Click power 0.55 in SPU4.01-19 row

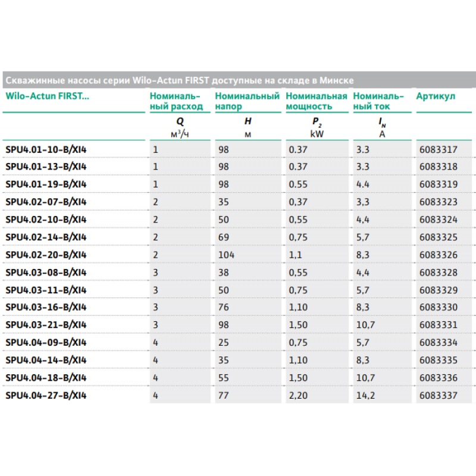(298, 184)
